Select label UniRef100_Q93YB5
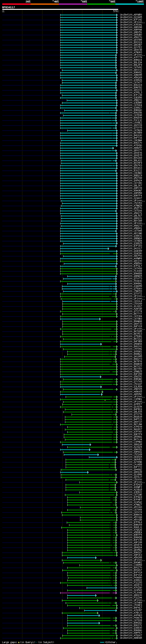This screenshot has height=644, width=146. point(131,40)
